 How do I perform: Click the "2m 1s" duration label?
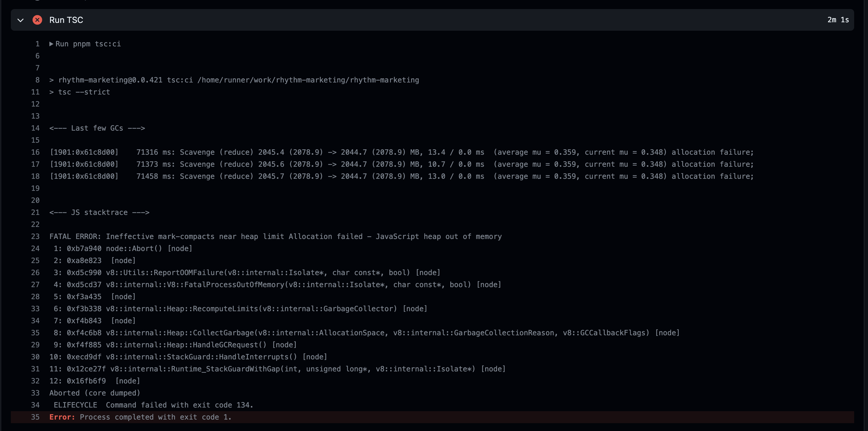pyautogui.click(x=838, y=20)
